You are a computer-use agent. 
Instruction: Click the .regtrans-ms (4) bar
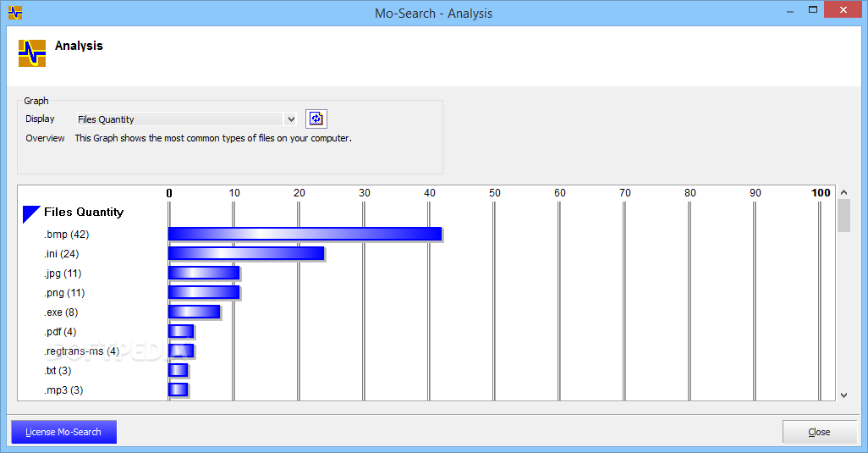click(181, 351)
